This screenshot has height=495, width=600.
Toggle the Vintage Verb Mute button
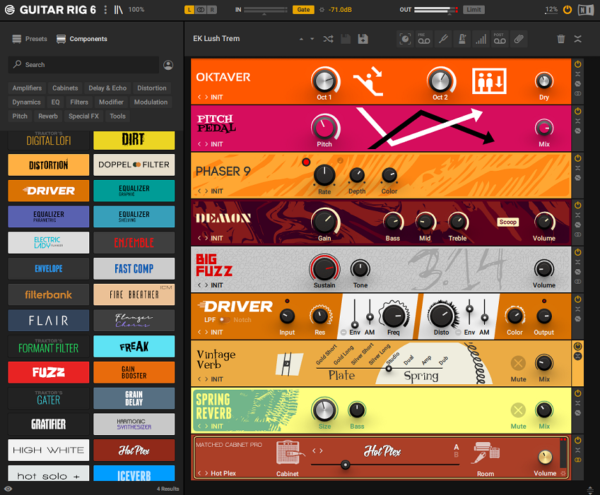point(518,363)
